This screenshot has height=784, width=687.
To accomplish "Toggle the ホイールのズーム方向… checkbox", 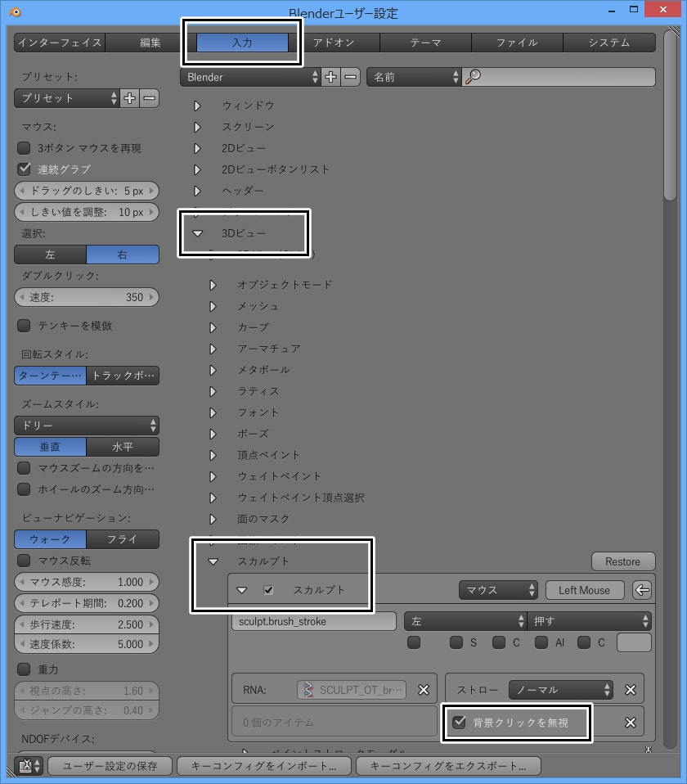I will [24, 489].
